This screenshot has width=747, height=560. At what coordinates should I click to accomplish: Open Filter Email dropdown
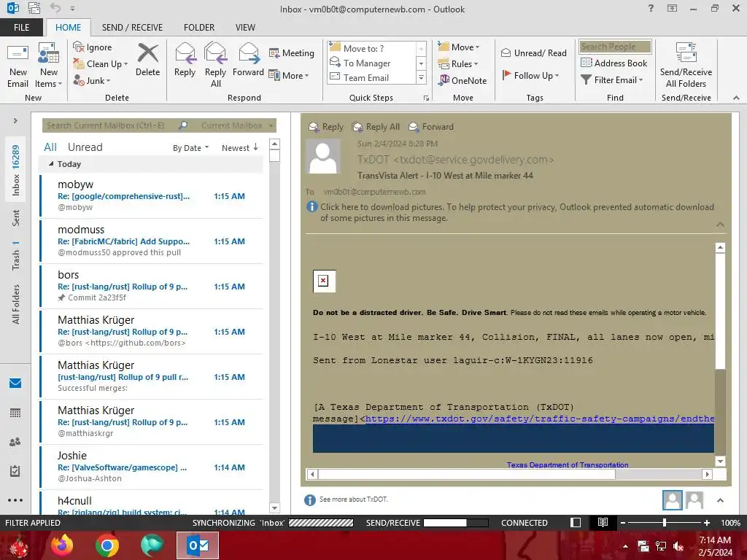point(612,80)
